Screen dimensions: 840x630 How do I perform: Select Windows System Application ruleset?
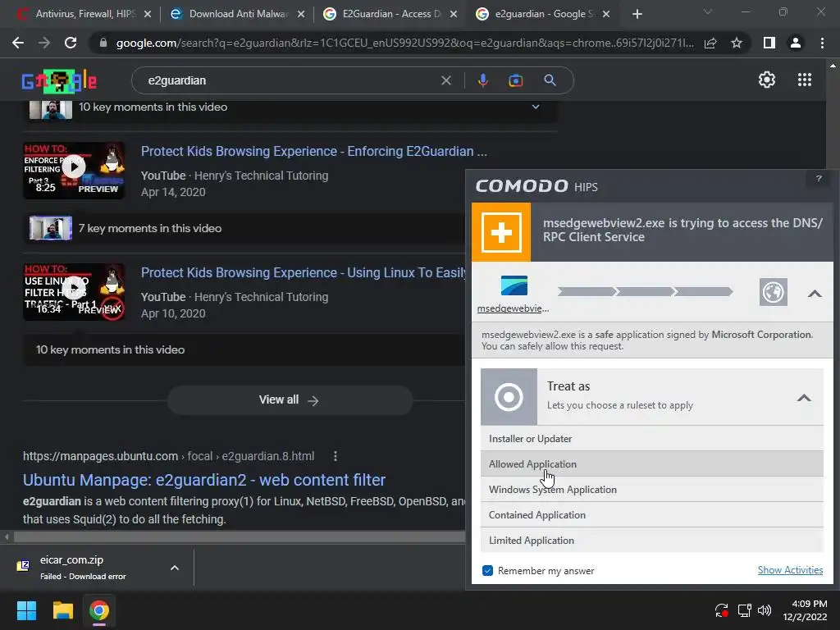coord(652,489)
